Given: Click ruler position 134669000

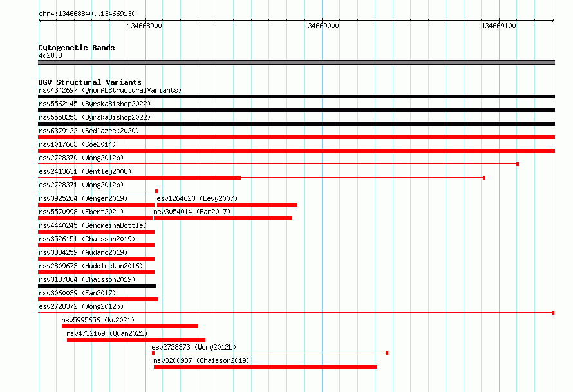Looking at the screenshot, I should (x=321, y=26).
